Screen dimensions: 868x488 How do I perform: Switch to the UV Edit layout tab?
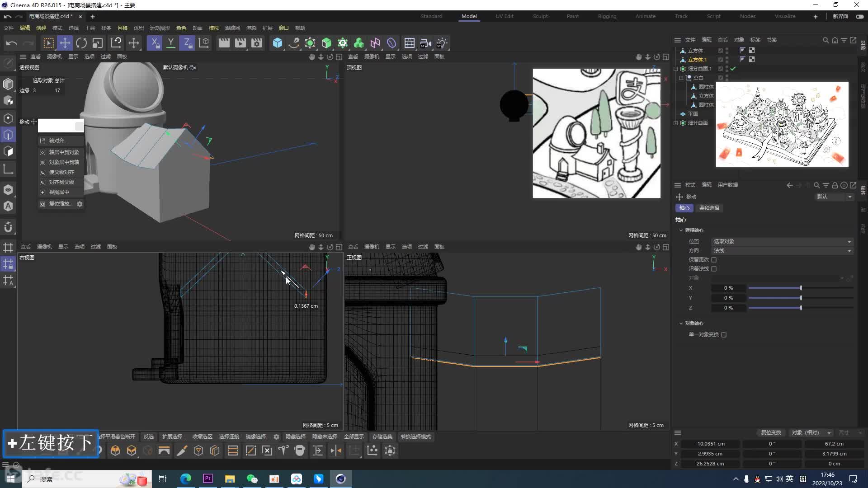pyautogui.click(x=505, y=16)
